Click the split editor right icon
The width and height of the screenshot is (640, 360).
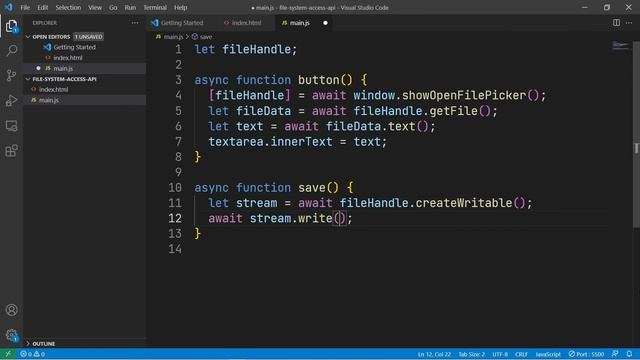[616, 23]
